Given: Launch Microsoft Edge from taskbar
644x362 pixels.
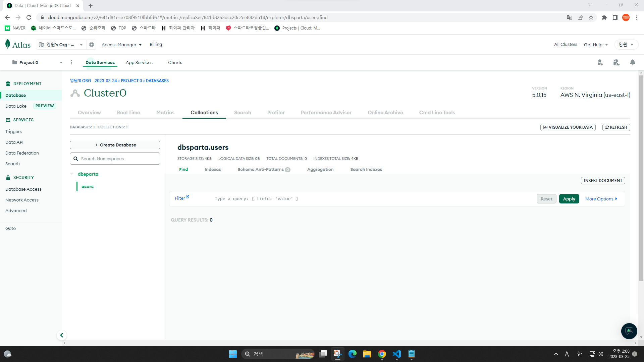Looking at the screenshot, I should pyautogui.click(x=353, y=354).
